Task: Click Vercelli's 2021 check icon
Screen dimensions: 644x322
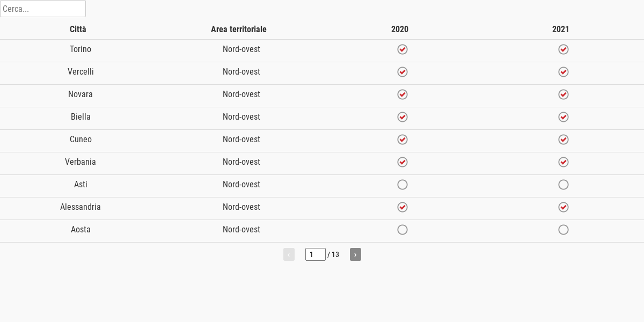Action: point(563,72)
